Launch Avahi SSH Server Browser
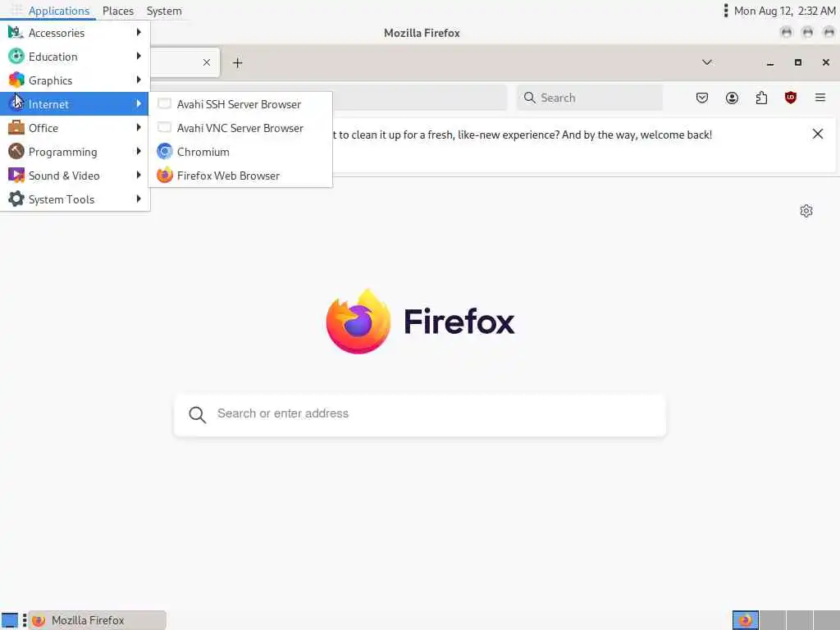 (240, 104)
